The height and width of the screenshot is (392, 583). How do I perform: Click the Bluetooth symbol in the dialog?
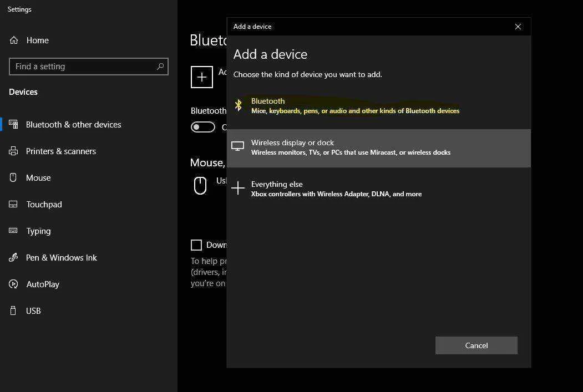pos(239,105)
